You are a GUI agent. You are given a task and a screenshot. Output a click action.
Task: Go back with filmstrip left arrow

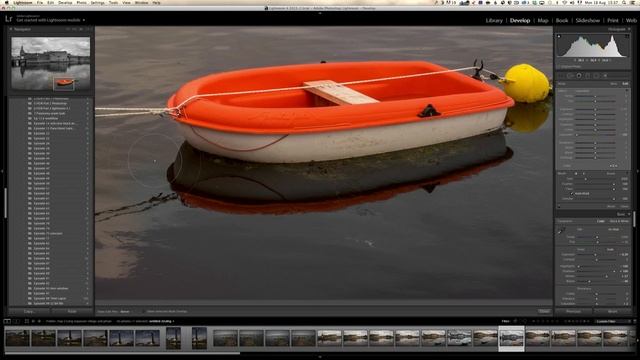pos(33,321)
